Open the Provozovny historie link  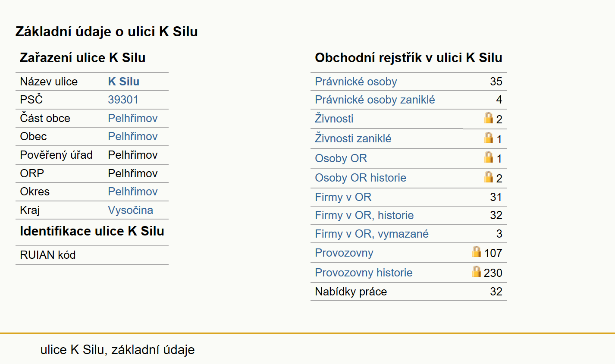[x=364, y=273]
